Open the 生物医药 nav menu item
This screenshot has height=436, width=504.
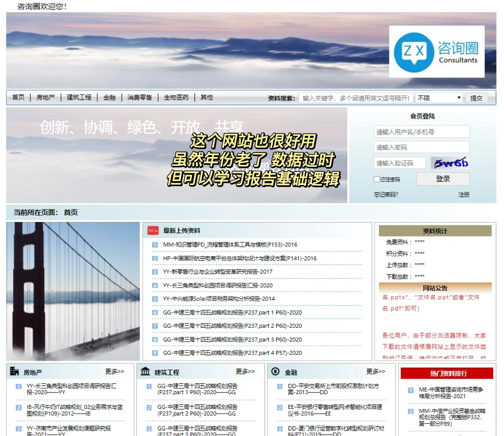(176, 97)
